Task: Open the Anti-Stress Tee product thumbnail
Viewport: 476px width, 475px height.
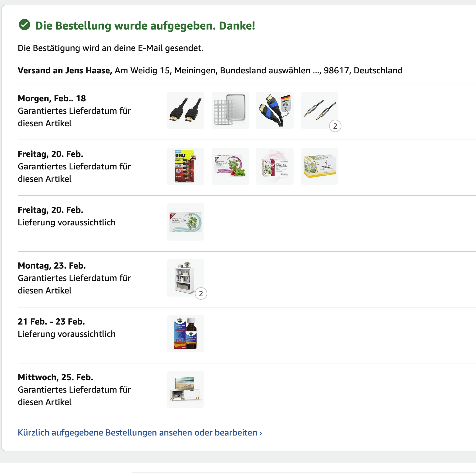Action: 185,222
